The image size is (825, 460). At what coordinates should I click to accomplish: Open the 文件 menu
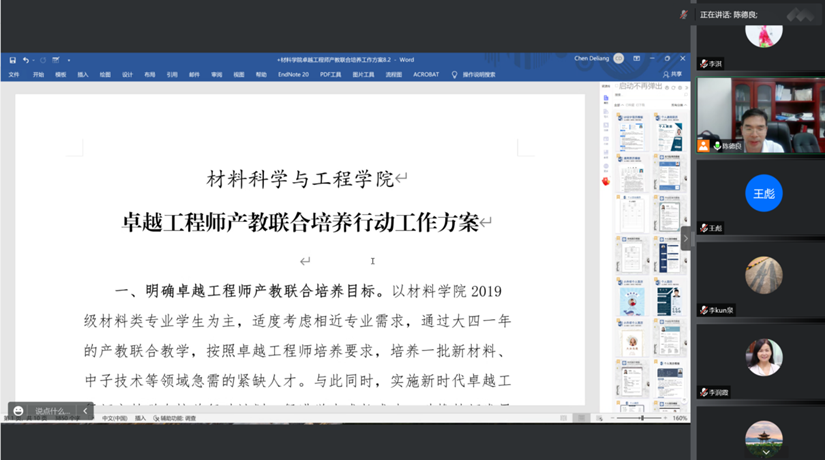[x=14, y=74]
